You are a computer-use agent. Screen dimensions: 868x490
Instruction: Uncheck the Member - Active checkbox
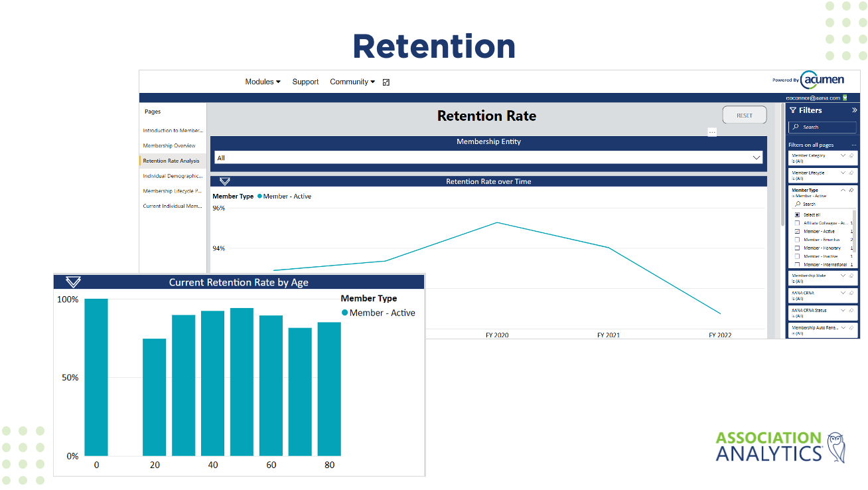[796, 231]
